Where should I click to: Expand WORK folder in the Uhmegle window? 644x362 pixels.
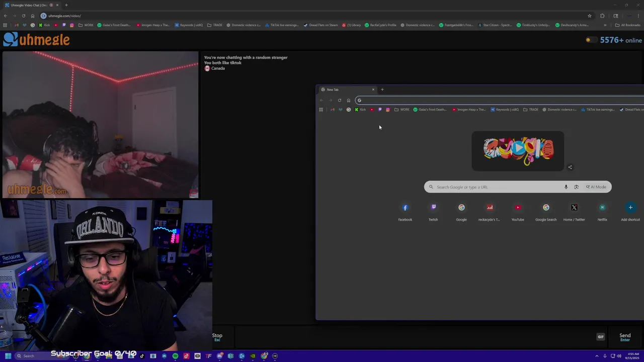[86, 25]
